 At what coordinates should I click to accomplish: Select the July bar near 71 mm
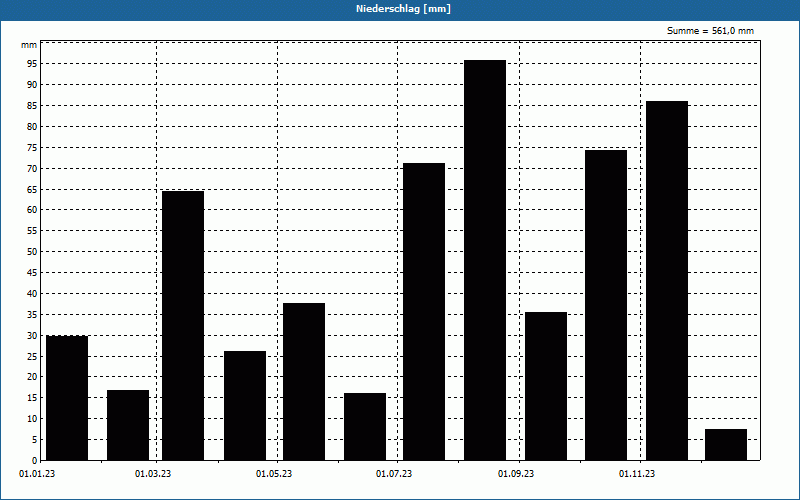pyautogui.click(x=424, y=312)
